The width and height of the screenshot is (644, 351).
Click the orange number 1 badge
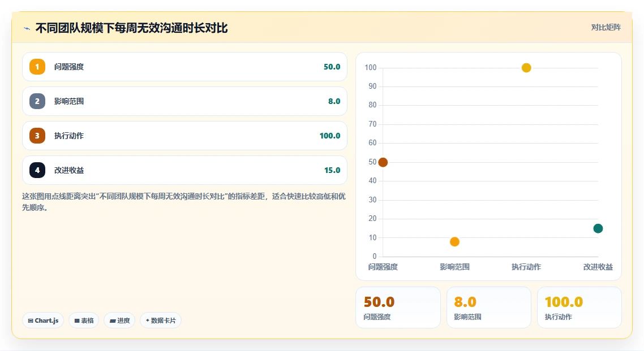click(37, 67)
